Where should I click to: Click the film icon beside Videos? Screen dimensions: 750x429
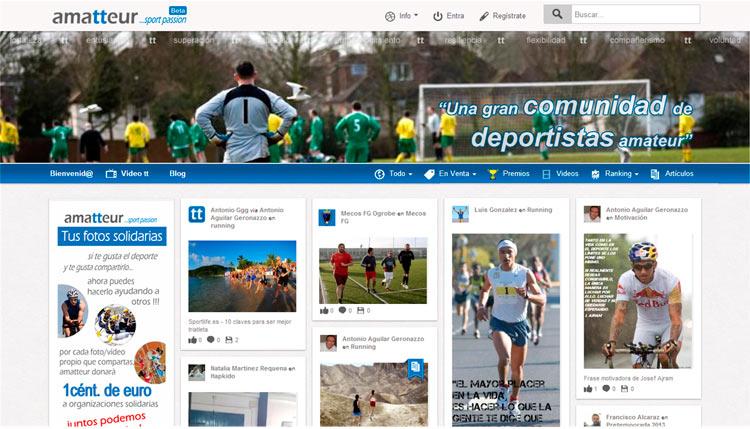[x=546, y=175]
